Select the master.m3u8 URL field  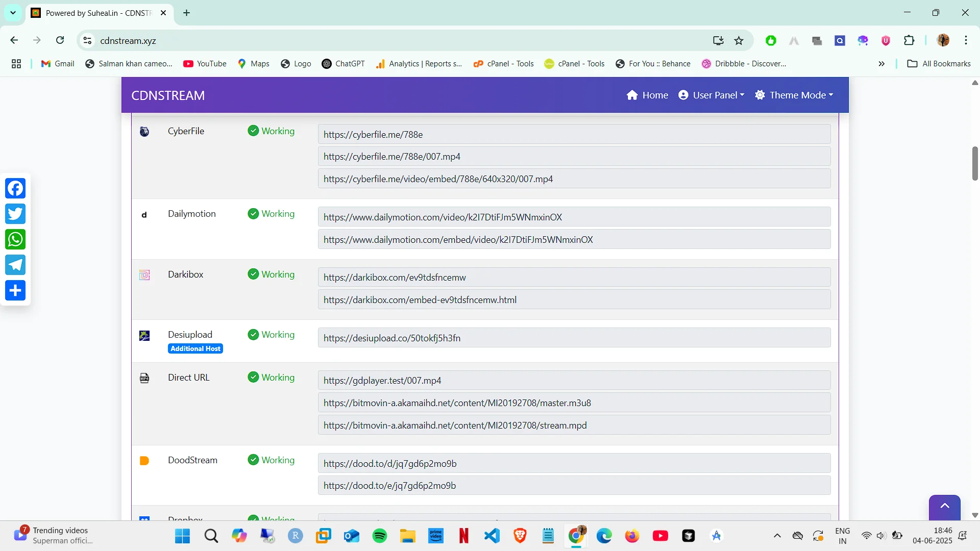coord(574,403)
